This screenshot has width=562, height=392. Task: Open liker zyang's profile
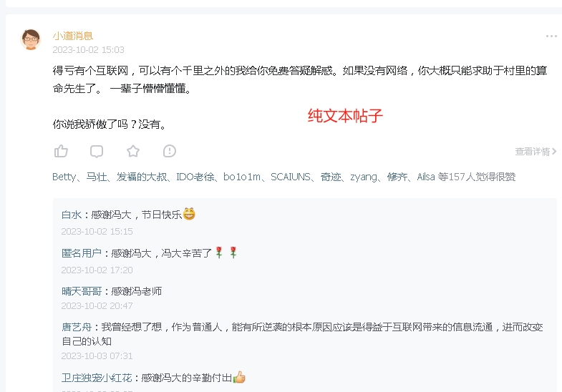pos(364,177)
